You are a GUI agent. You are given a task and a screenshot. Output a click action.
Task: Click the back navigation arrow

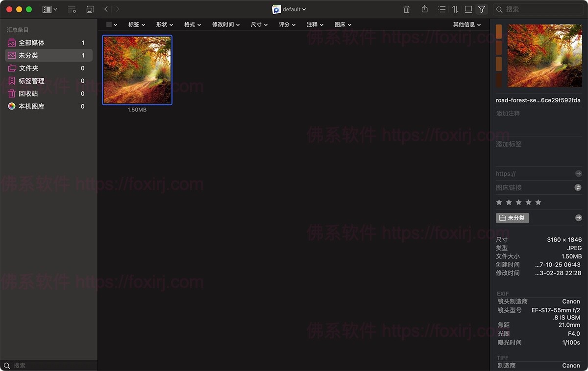click(106, 9)
